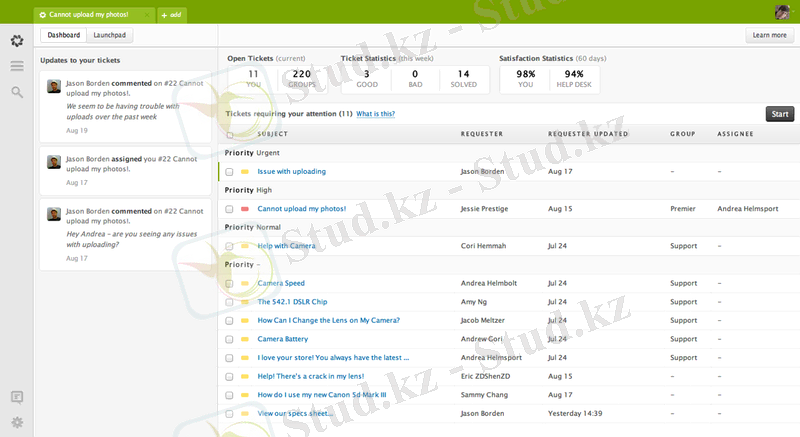Open the 'Help with Camera' ticket
This screenshot has width=800, height=437.
(x=286, y=246)
